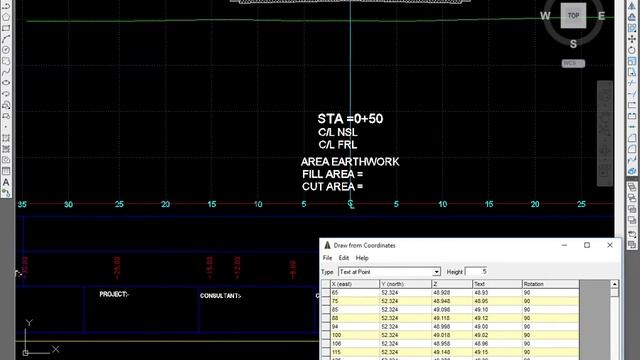
Task: Select the row header of the X 100 row
Action: pos(326,335)
